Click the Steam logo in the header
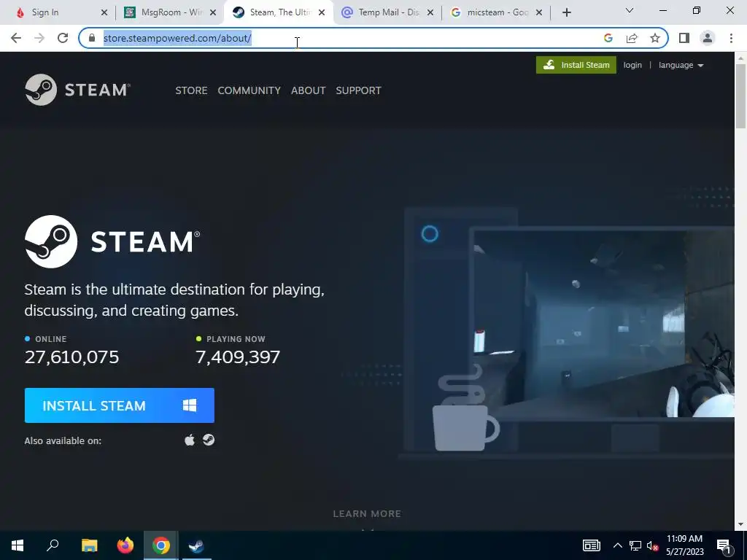Viewport: 747px width, 560px height. (x=77, y=90)
